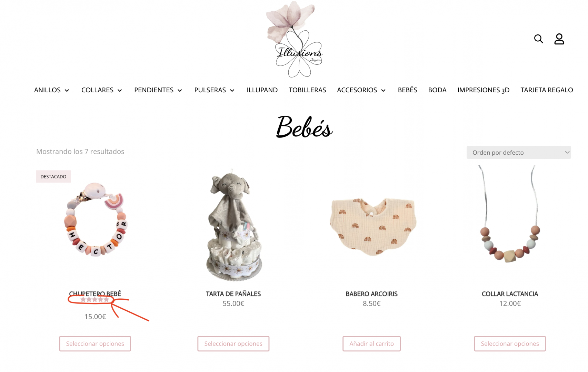Open the IMPRESIONES 3D menu item

(483, 90)
